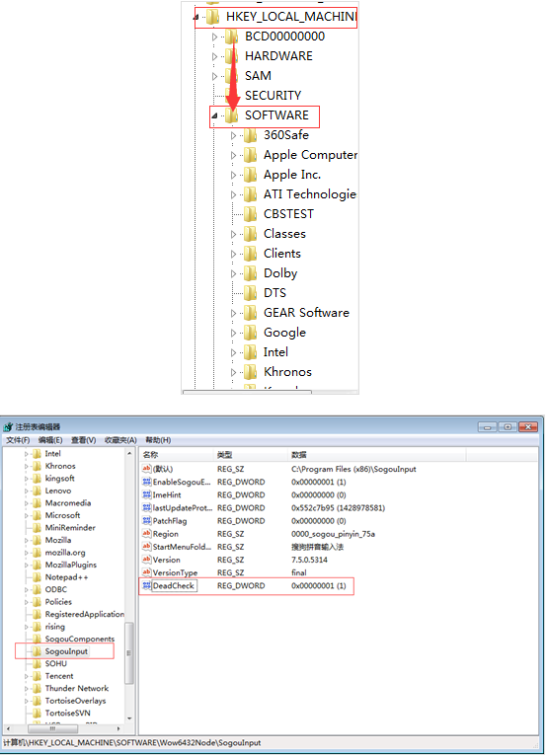Image resolution: width=548 pixels, height=756 pixels.
Task: Click the VersionType value icon
Action: tap(147, 572)
